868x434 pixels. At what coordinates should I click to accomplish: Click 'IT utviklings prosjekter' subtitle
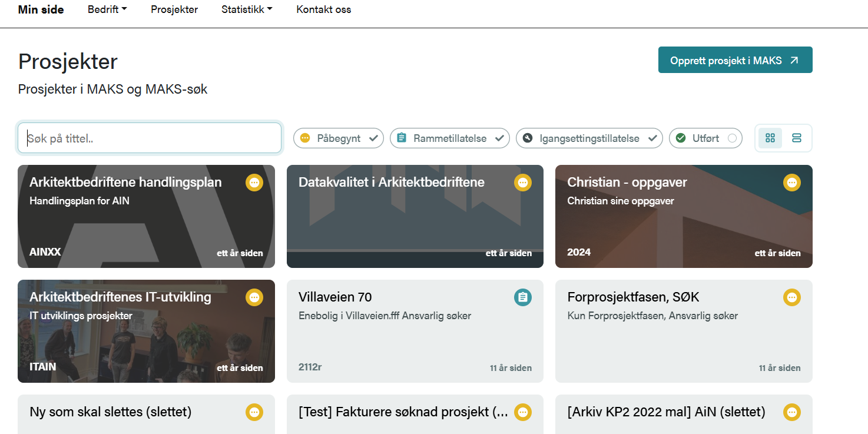coord(81,316)
